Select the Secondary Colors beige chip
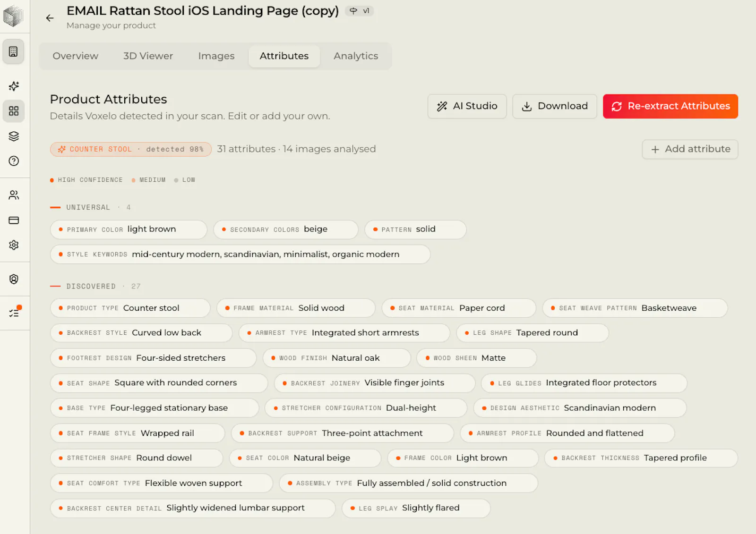 (x=285, y=229)
